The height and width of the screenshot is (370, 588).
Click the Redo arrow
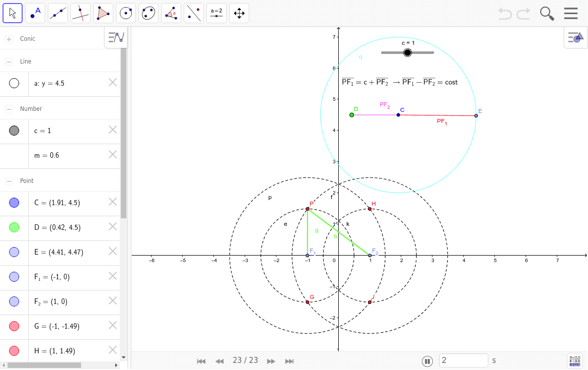click(524, 14)
